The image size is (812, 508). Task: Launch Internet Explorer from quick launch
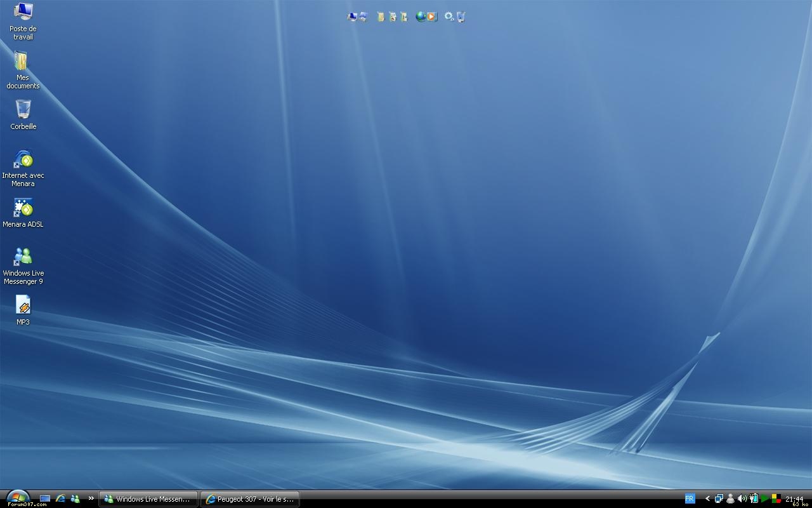pyautogui.click(x=60, y=499)
